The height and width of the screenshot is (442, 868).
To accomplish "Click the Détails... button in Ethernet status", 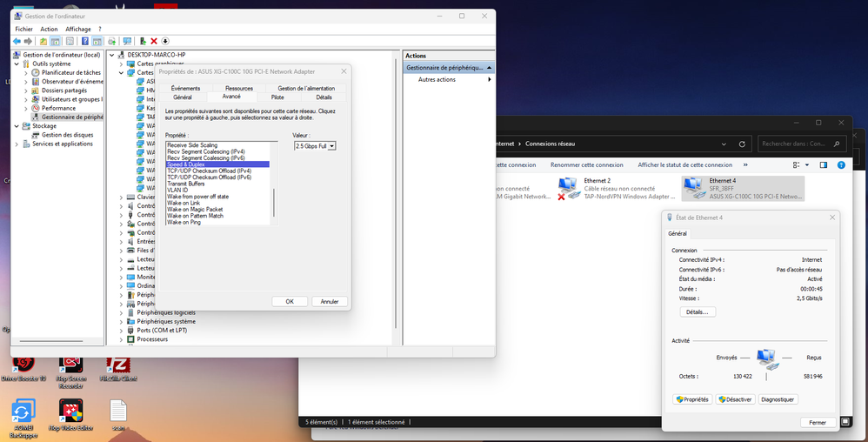I will 696,311.
